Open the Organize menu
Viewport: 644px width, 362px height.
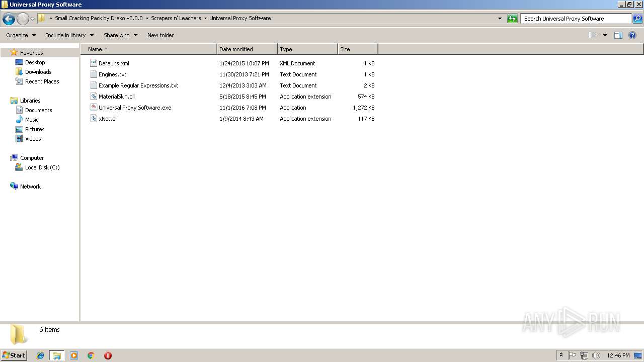pyautogui.click(x=21, y=35)
